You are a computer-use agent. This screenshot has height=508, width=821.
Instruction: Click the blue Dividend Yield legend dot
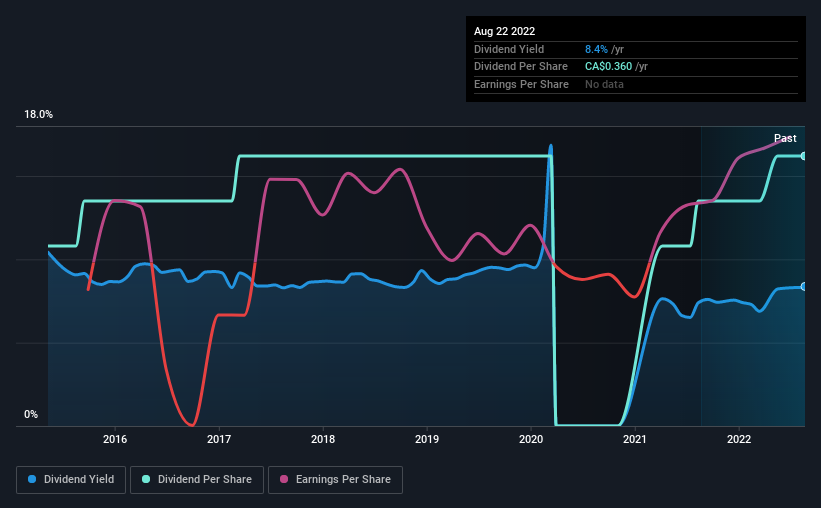pyautogui.click(x=32, y=479)
